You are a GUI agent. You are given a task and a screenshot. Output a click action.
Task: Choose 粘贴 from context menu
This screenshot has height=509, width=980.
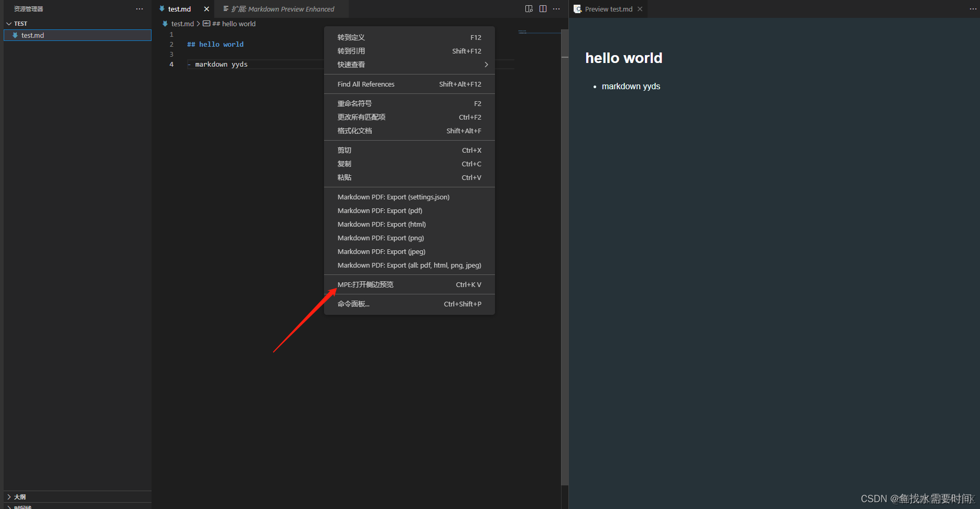(x=410, y=177)
